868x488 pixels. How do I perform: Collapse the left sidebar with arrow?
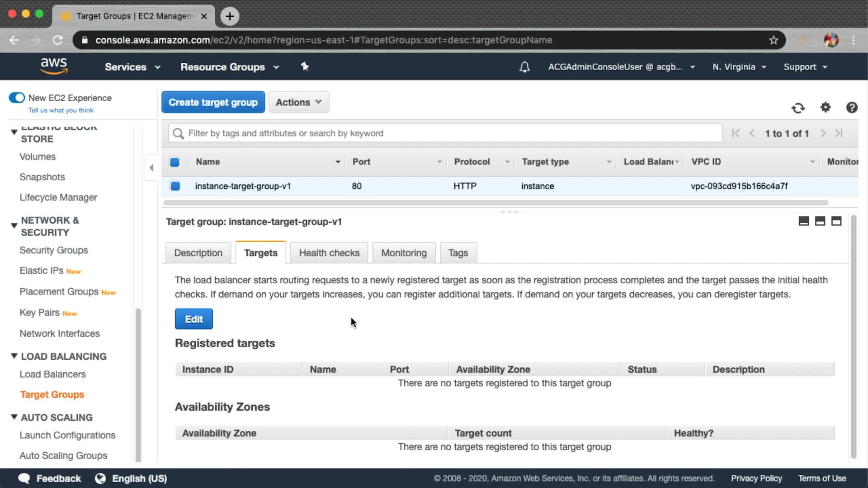point(151,168)
